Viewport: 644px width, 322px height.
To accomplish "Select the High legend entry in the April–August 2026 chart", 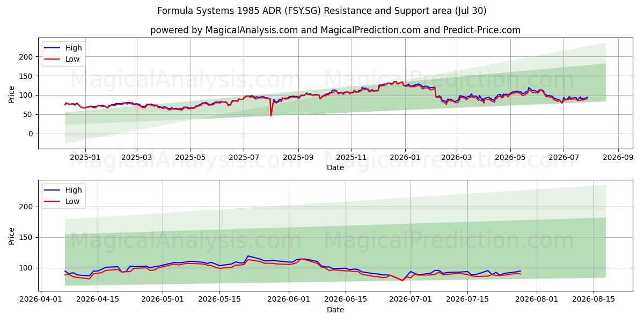I will [63, 190].
